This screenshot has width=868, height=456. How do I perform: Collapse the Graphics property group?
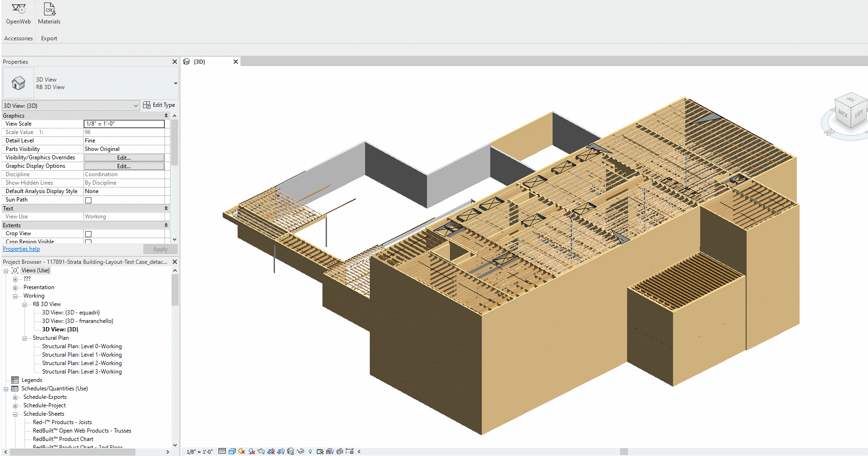166,116
